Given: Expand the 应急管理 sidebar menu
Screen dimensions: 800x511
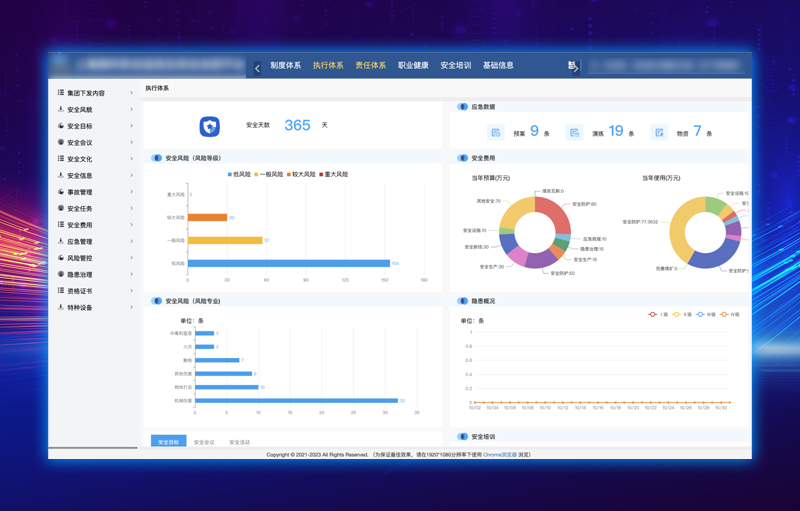Looking at the screenshot, I should (x=95, y=242).
